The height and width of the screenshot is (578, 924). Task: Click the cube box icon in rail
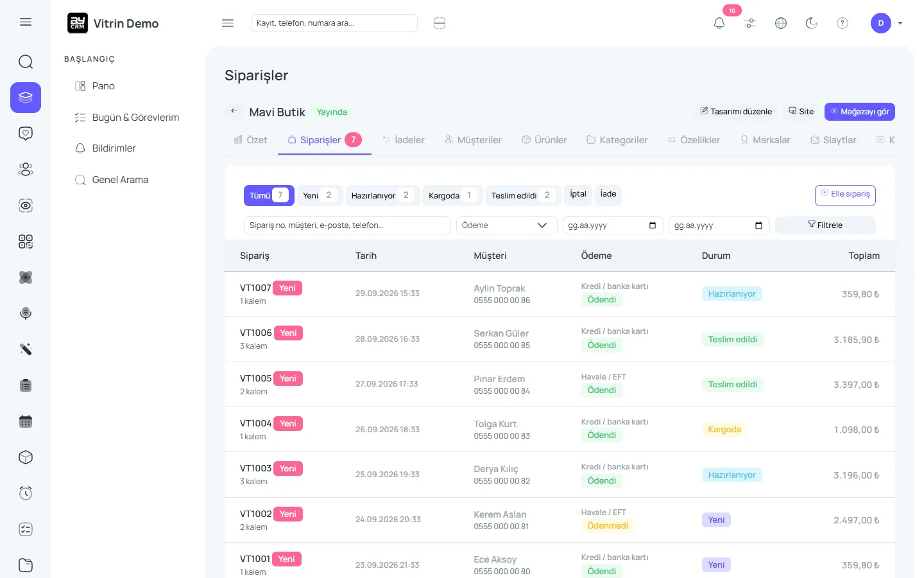26,457
